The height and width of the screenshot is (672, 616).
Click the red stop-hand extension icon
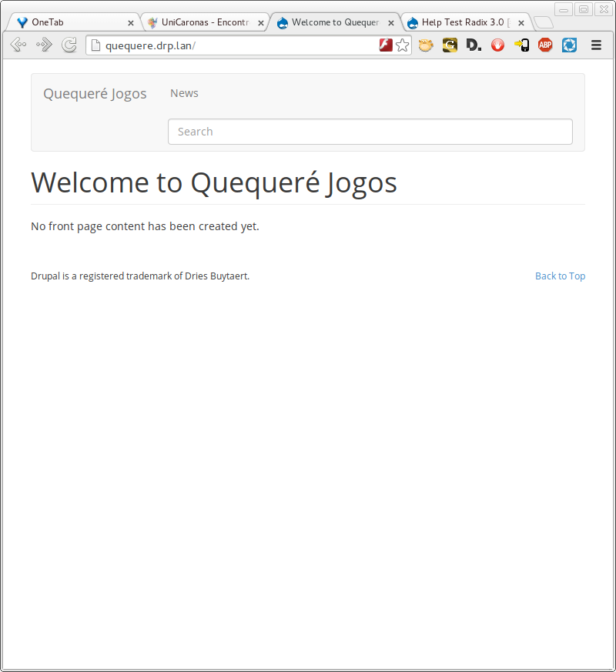497,45
